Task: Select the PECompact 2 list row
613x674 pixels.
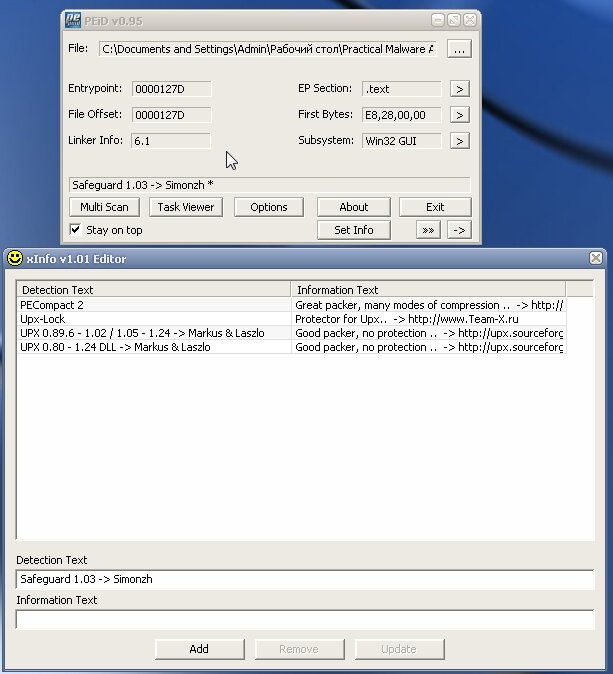Action: 153,305
